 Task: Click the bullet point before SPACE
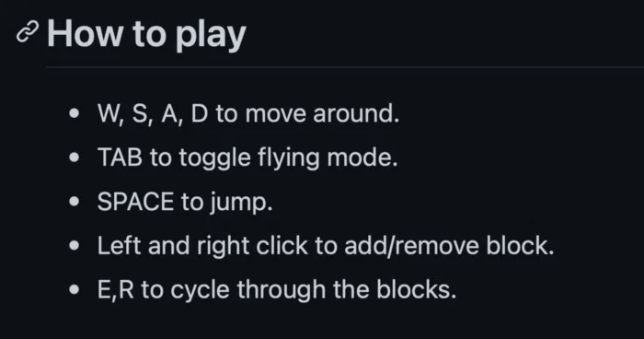pos(75,201)
